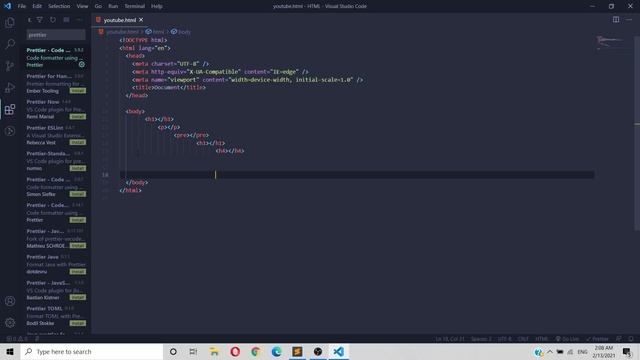Click errors and warnings count in status bar
Image resolution: width=640 pixels, height=360 pixels.
coord(17,339)
